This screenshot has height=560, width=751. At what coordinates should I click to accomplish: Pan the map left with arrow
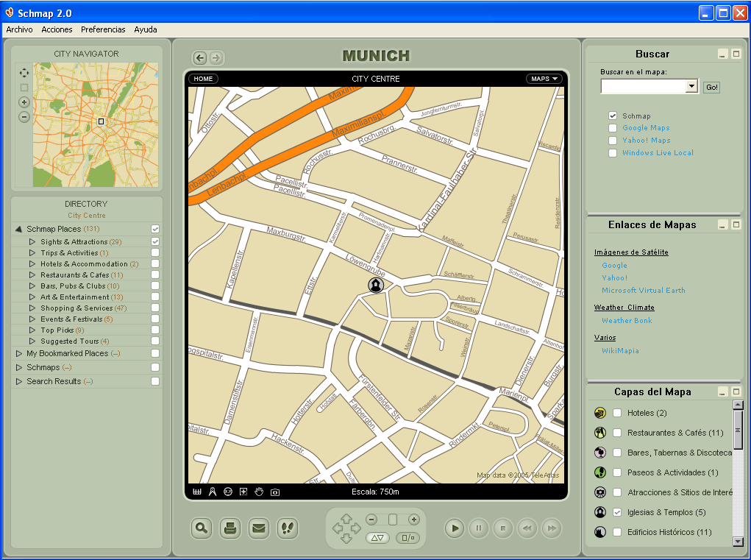click(337, 528)
